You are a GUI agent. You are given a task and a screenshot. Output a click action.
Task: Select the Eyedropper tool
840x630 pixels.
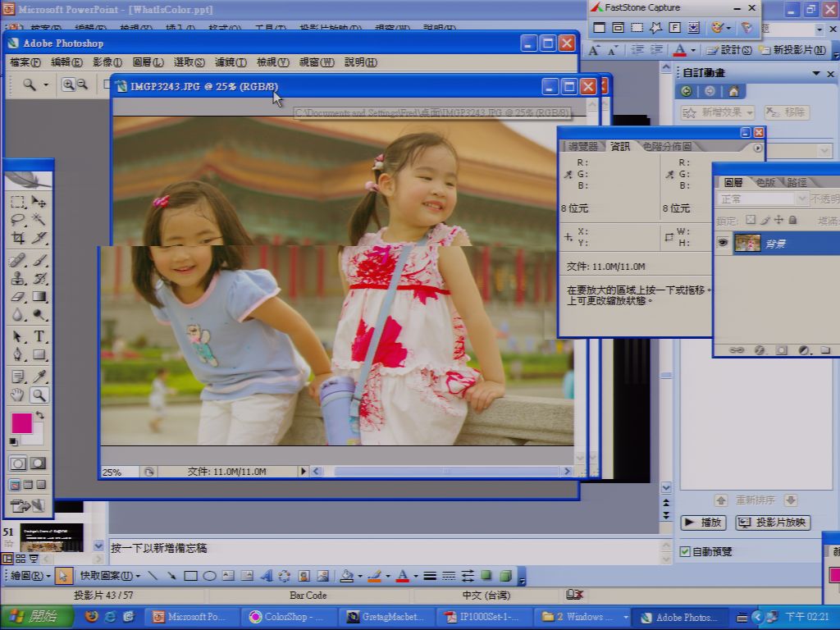click(39, 376)
